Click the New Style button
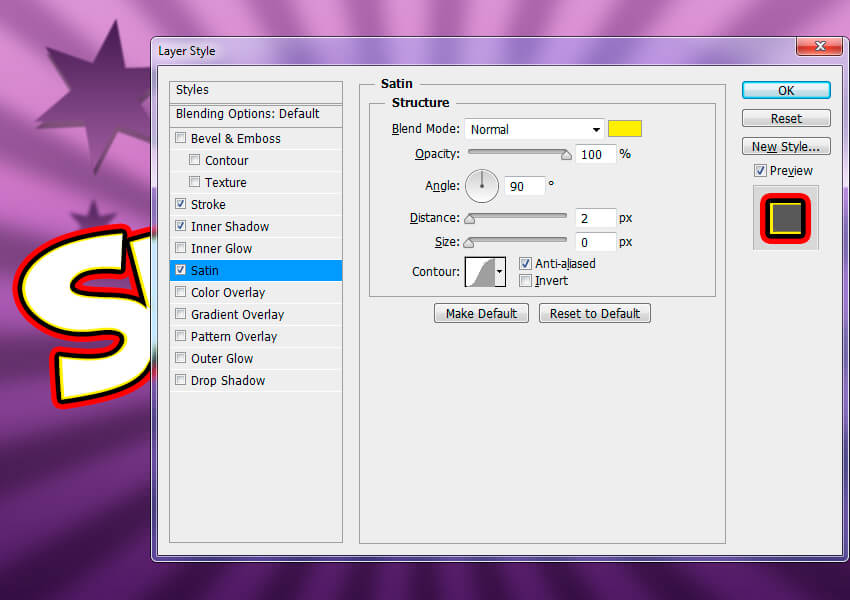850x600 pixels. [x=786, y=147]
